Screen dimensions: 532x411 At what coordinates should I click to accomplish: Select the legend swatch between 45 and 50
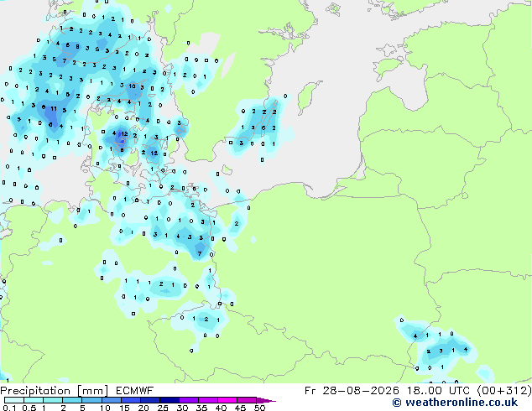pos(247,400)
